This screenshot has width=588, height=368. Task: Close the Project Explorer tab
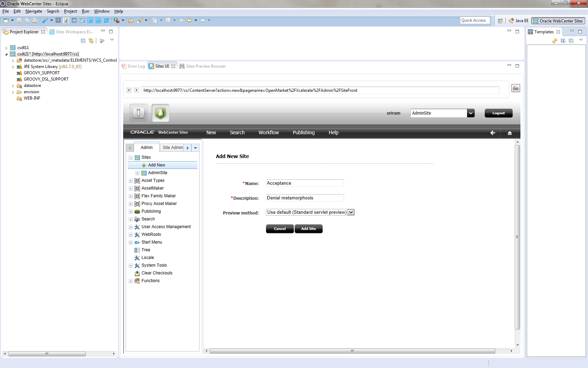[43, 32]
